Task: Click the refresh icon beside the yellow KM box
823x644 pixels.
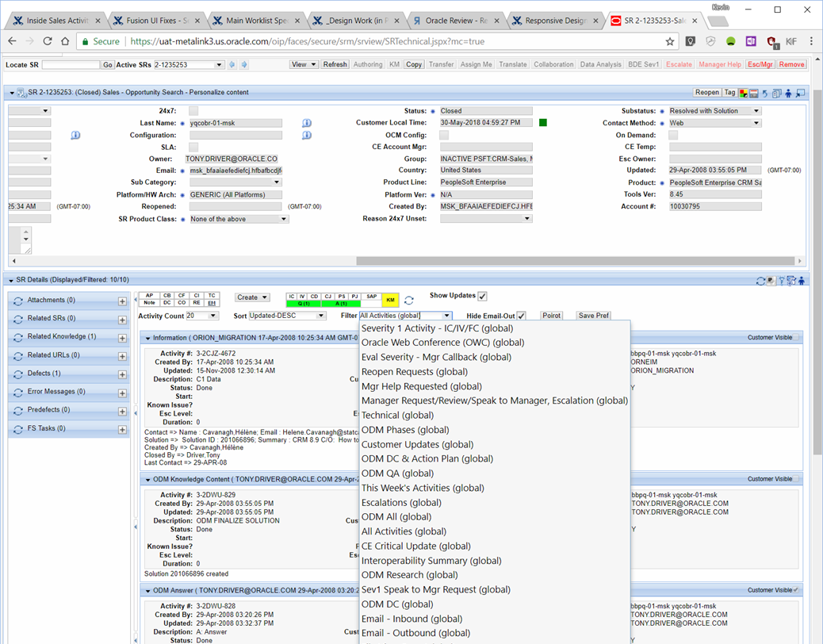Action: pyautogui.click(x=409, y=301)
